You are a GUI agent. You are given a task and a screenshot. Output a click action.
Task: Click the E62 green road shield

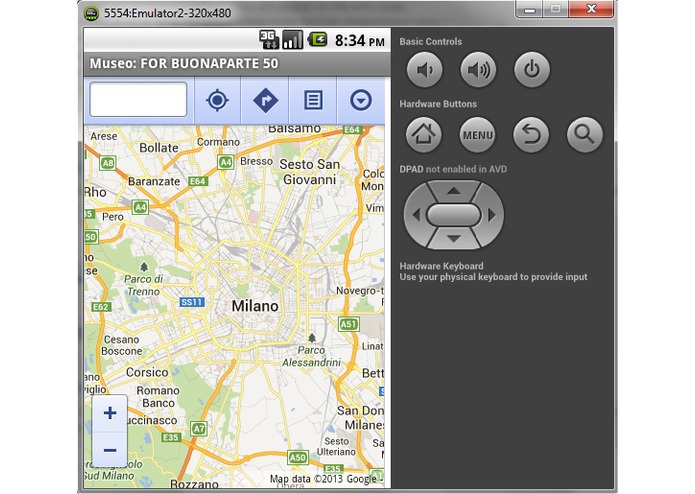[101, 307]
